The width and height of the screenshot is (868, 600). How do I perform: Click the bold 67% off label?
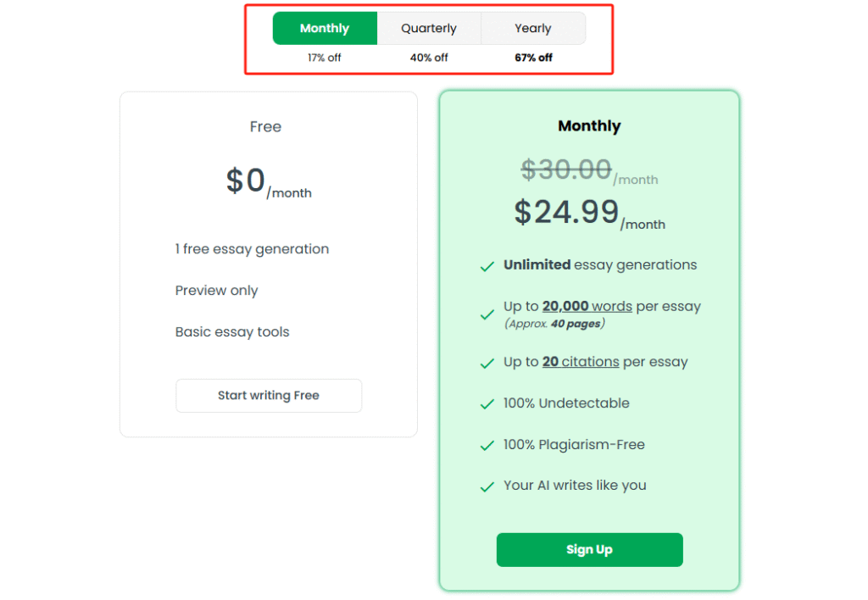533,58
